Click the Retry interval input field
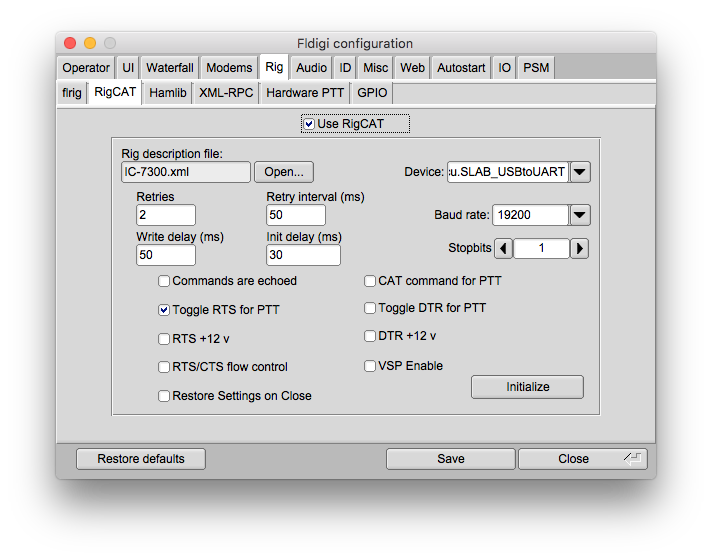Screen dimensions: 712x559 coord(296,215)
